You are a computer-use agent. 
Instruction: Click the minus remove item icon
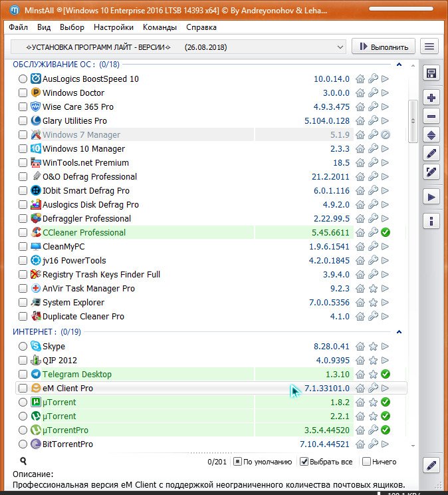[431, 116]
